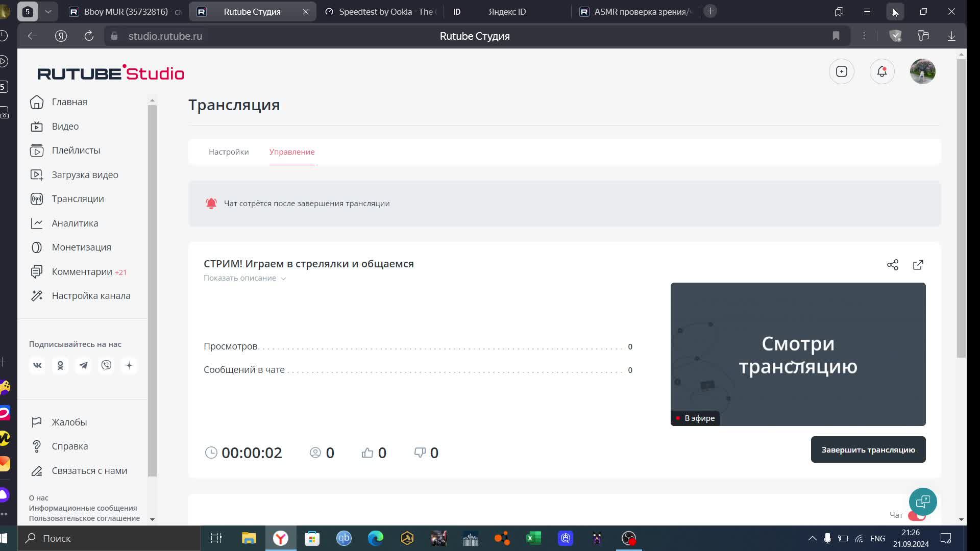The image size is (980, 551).
Task: Expand Показать описание
Action: coord(244,278)
